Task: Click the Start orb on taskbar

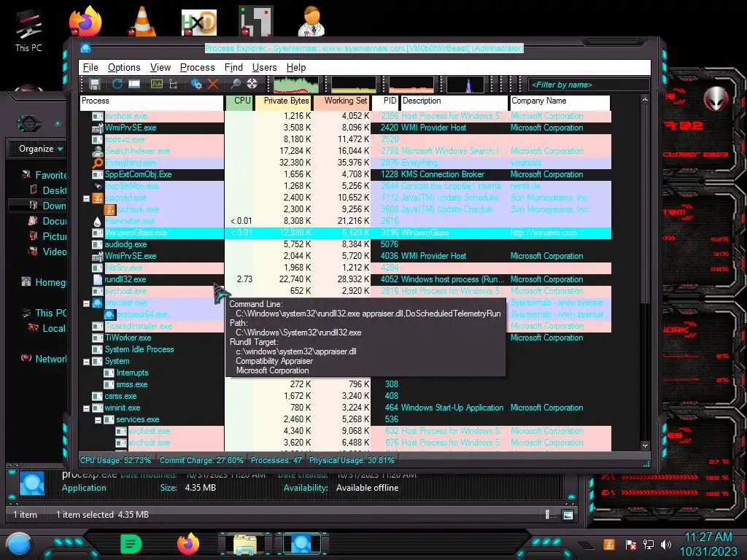Action: 18,544
